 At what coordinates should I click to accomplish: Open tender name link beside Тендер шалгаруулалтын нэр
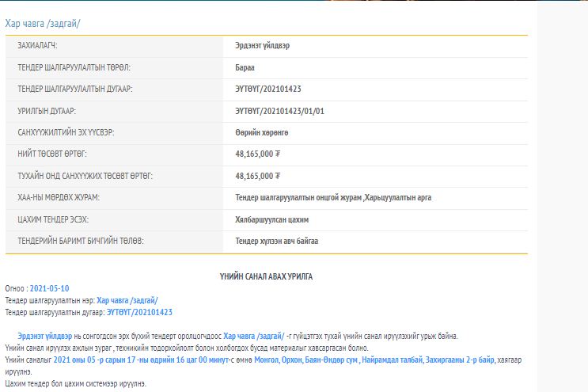click(127, 300)
